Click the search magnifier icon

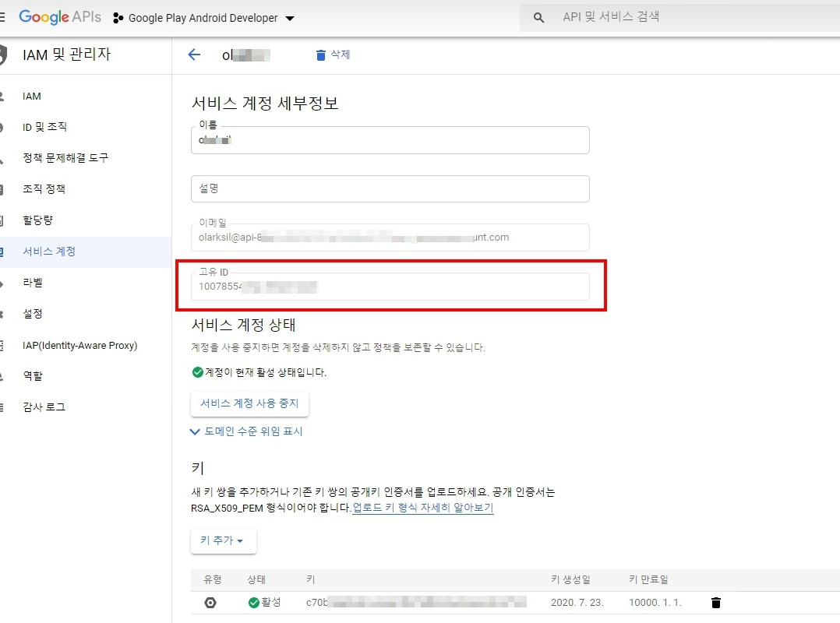[538, 18]
